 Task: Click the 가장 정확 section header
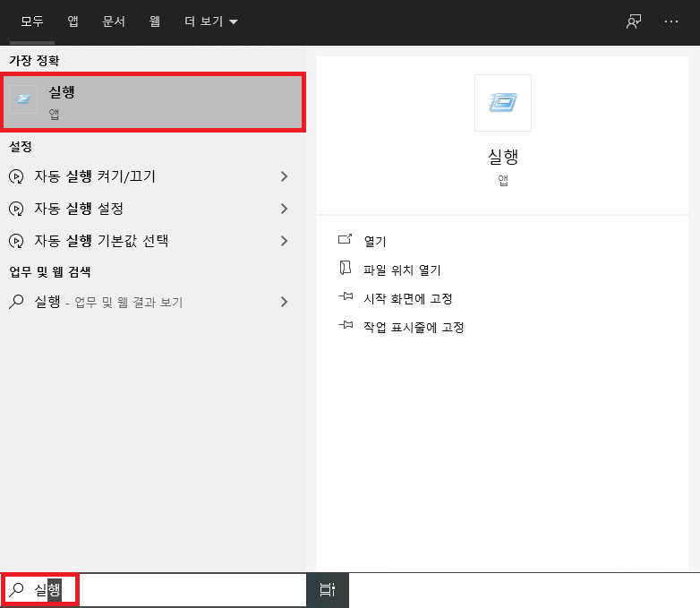click(x=34, y=60)
